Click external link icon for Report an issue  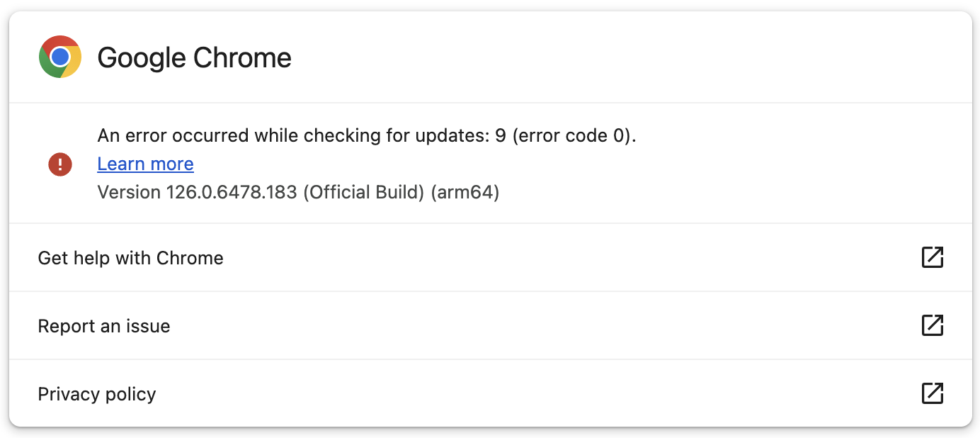tap(932, 325)
